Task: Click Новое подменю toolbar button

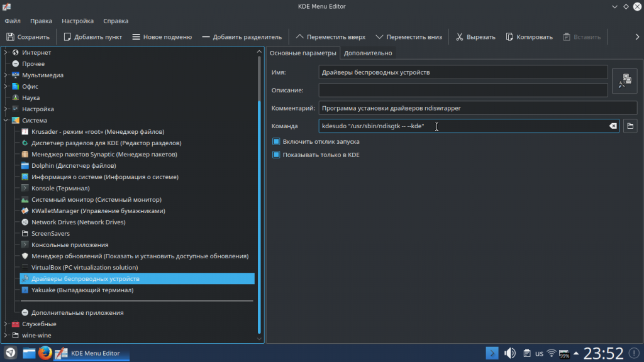Action: coord(162,37)
